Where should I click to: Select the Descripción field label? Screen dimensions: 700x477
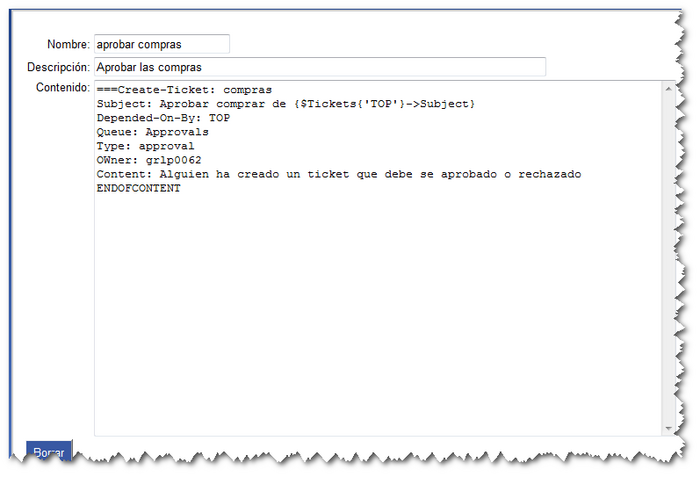tap(58, 68)
